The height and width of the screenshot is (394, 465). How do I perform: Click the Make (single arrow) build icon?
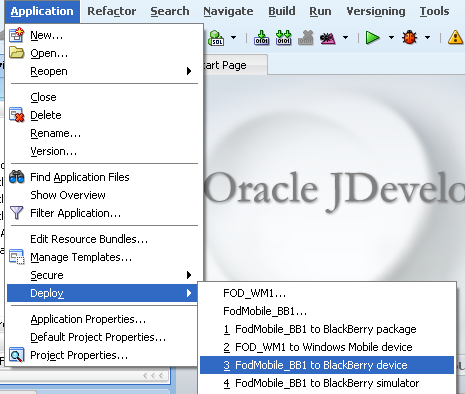tap(262, 38)
